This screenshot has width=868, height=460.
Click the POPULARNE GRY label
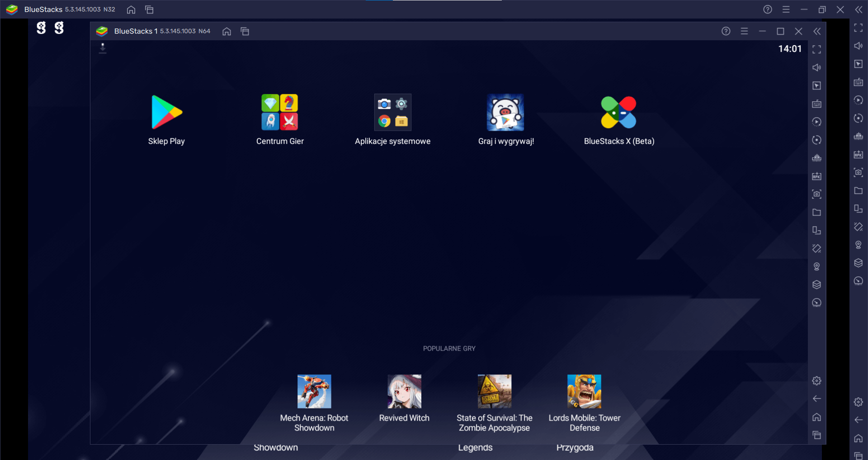point(449,348)
